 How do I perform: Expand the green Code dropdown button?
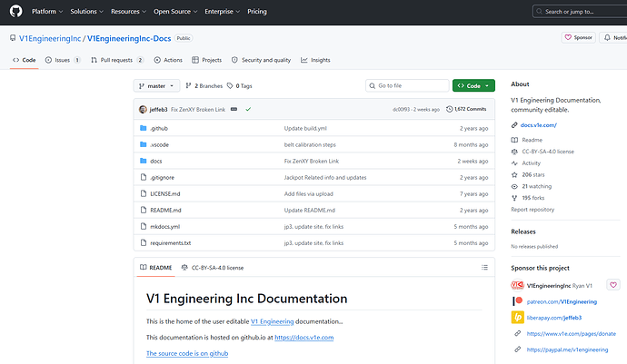point(473,86)
